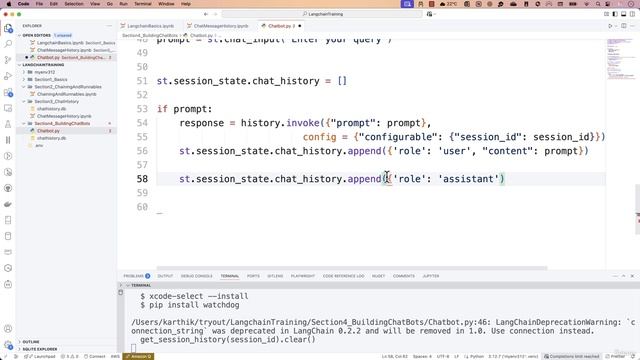Click the Split Editor Right icon
This screenshot has height=360, width=640.
tap(624, 26)
